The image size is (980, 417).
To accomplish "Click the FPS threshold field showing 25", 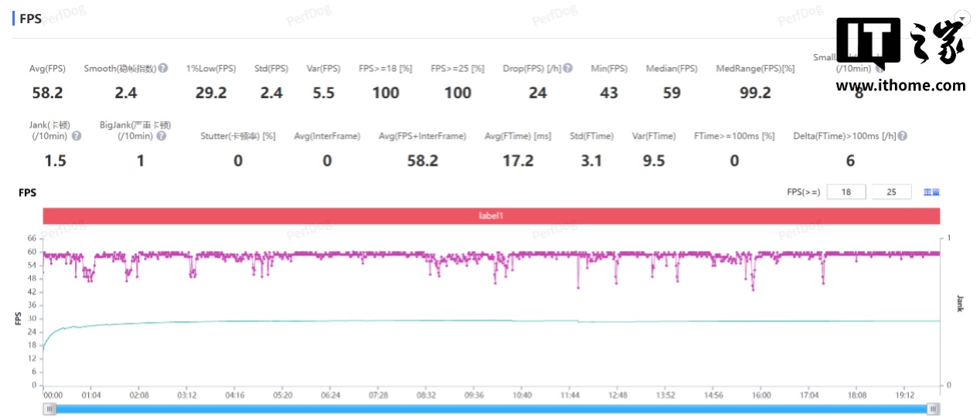I will [x=891, y=192].
